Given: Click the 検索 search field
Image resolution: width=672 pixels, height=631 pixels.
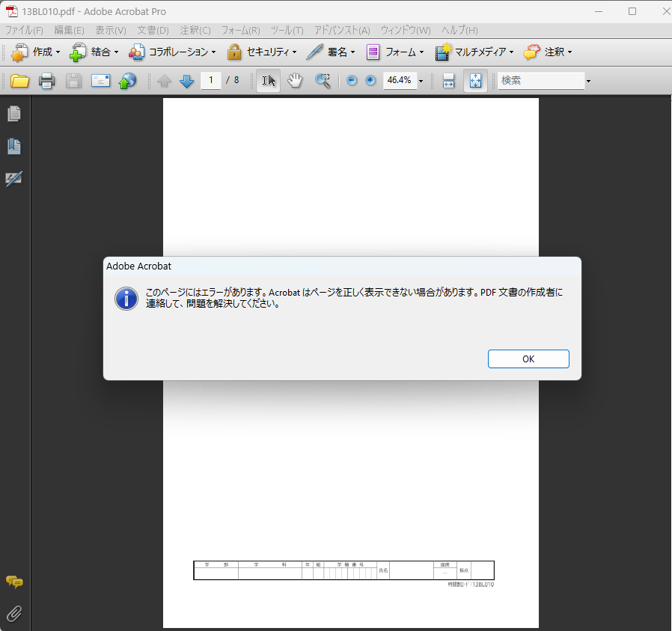Looking at the screenshot, I should click(541, 81).
